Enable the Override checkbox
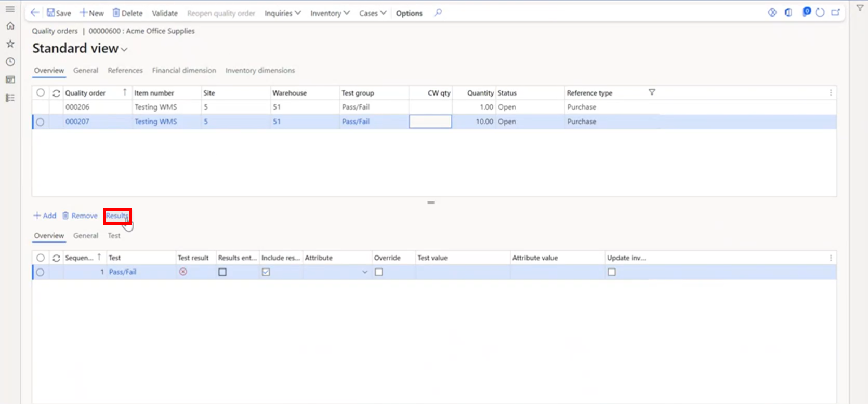 pyautogui.click(x=379, y=272)
